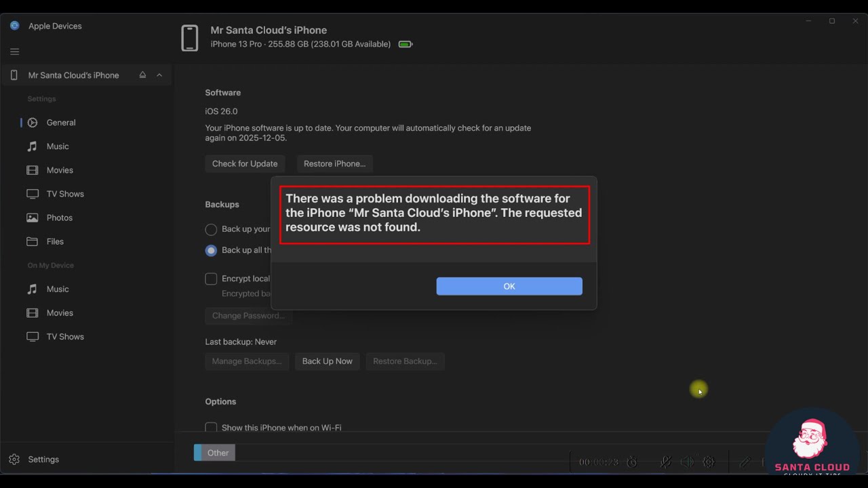Toggle Encrypt local backup checkbox
Screen dimensions: 868x488
click(x=211, y=279)
